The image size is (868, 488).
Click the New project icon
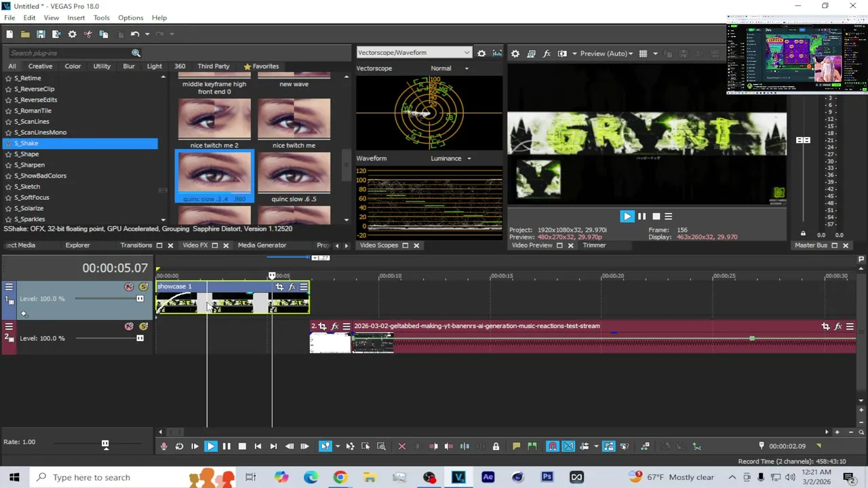pos(9,34)
